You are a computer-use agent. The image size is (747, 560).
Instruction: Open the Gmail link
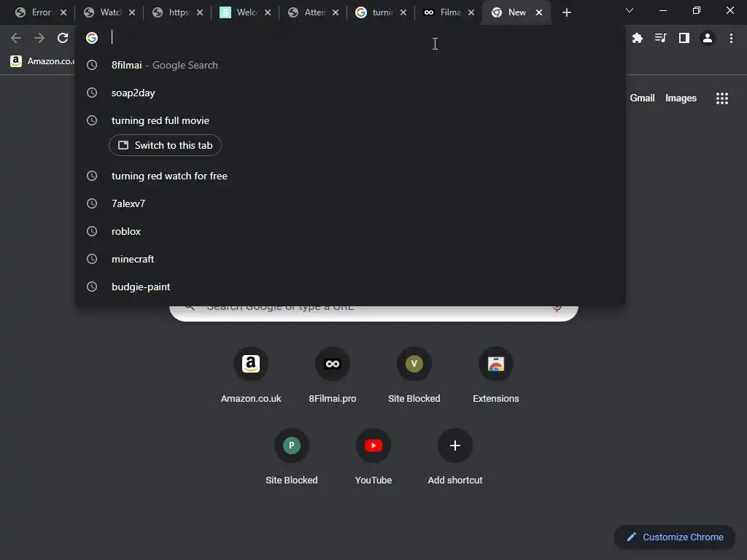[x=642, y=98]
